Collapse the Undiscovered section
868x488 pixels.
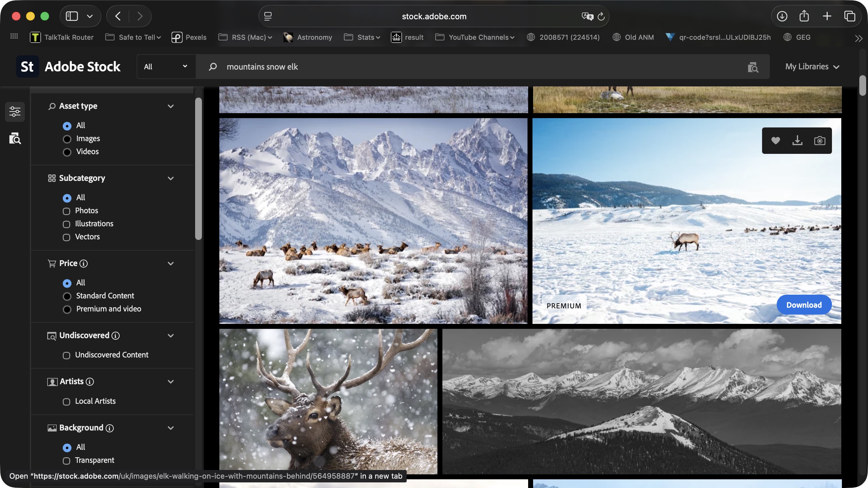[x=171, y=336]
